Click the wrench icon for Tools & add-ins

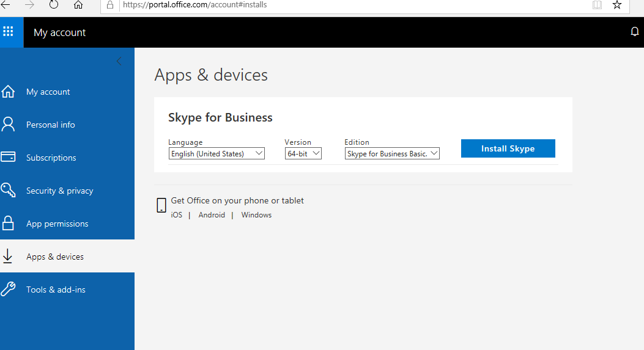(8, 289)
